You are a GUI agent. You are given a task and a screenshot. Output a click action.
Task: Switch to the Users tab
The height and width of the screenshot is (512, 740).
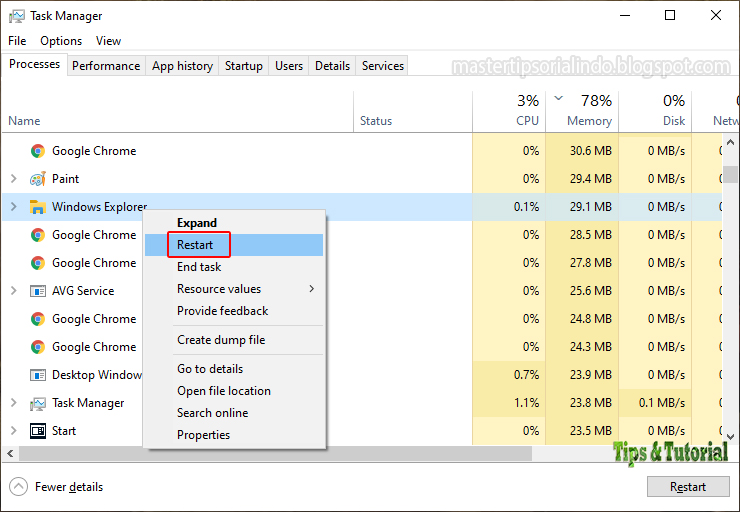(289, 66)
